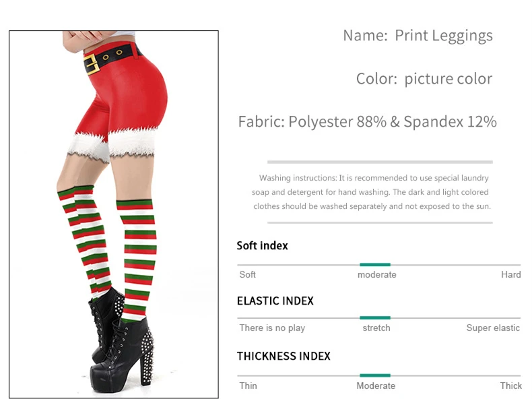Image resolution: width=532 pixels, height=399 pixels.
Task: Click the 'Super elastic' label
Action: click(493, 328)
